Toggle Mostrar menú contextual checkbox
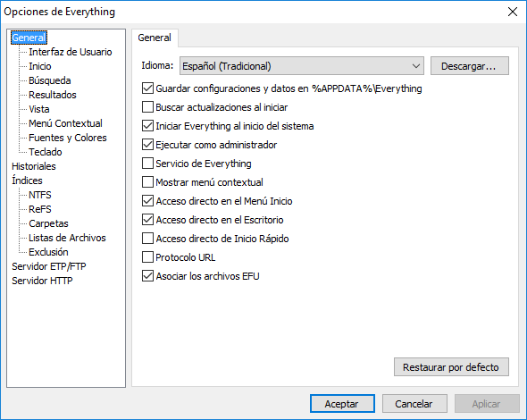Screen dimensions: 527x420 pyautogui.click(x=147, y=182)
